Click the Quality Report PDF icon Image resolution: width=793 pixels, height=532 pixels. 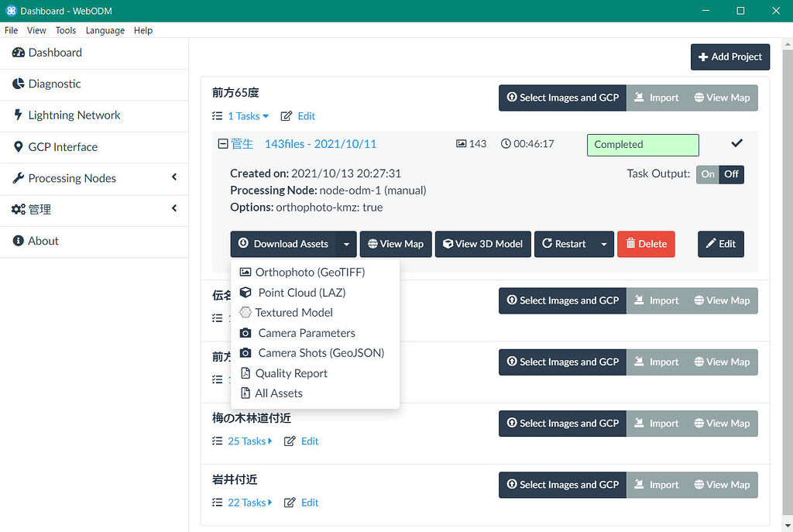[245, 373]
